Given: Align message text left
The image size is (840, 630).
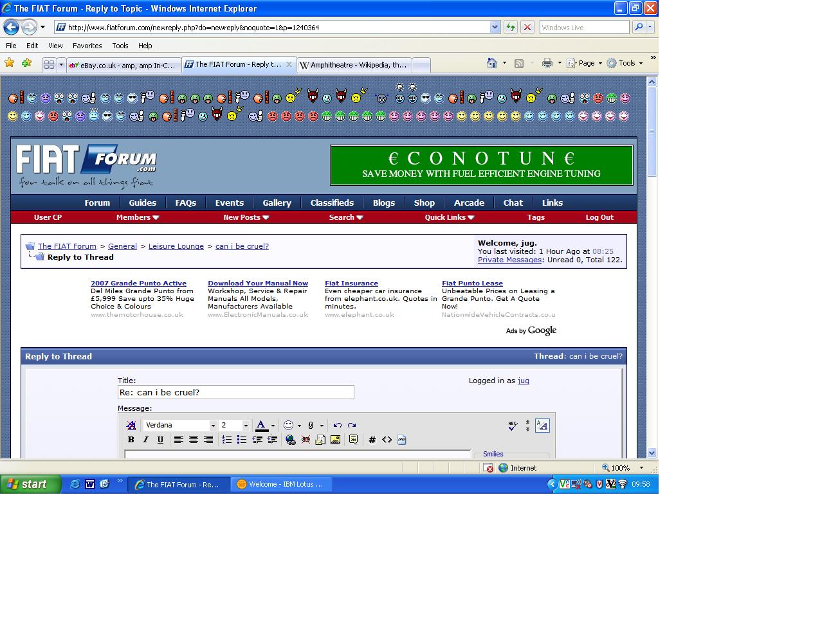Looking at the screenshot, I should (179, 440).
